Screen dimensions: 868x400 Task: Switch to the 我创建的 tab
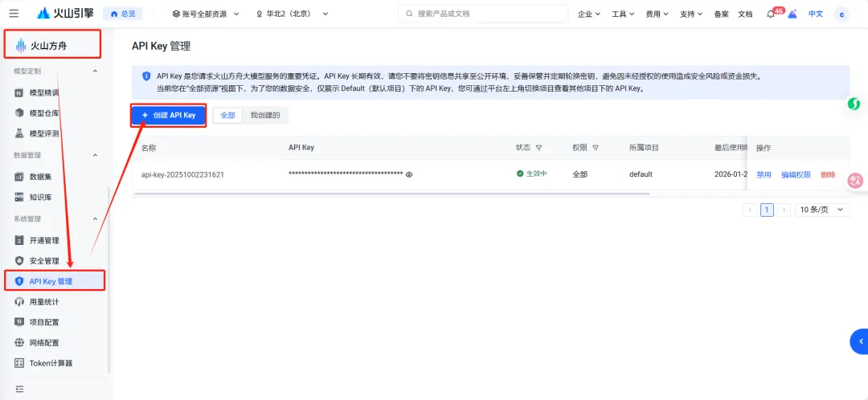265,115
